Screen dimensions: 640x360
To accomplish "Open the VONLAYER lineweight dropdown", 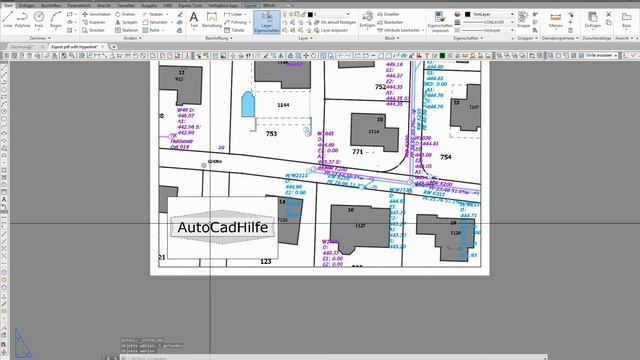I will (512, 22).
